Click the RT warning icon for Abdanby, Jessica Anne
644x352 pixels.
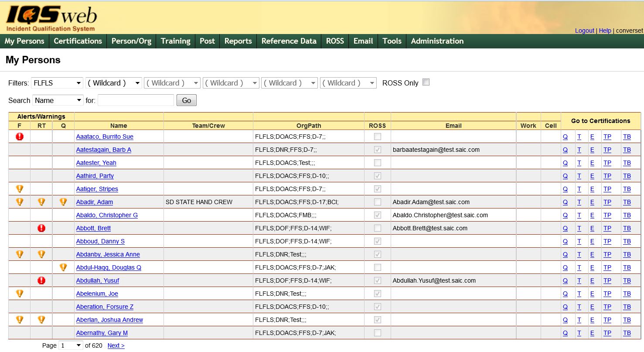41,254
